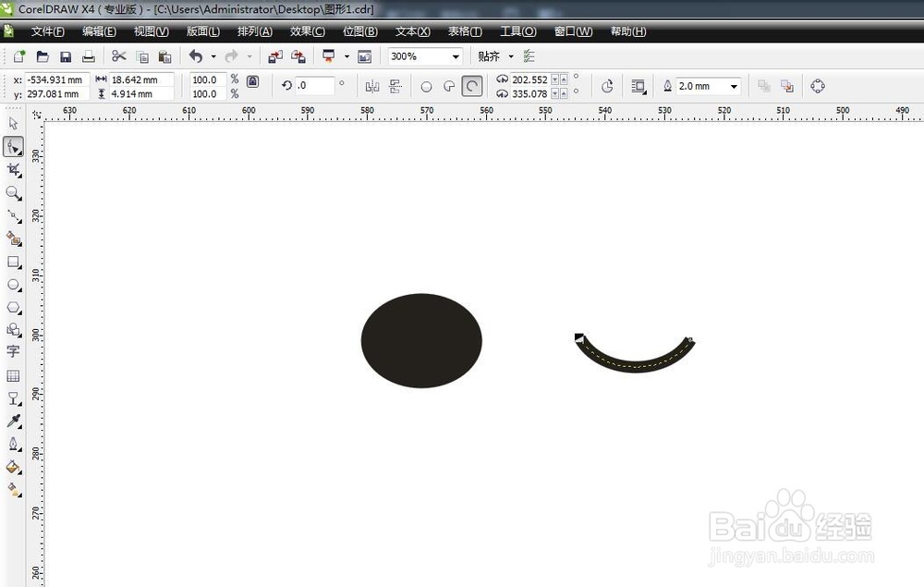Open the outline width 2.0 mm dropdown
The height and width of the screenshot is (587, 924).
pos(734,87)
